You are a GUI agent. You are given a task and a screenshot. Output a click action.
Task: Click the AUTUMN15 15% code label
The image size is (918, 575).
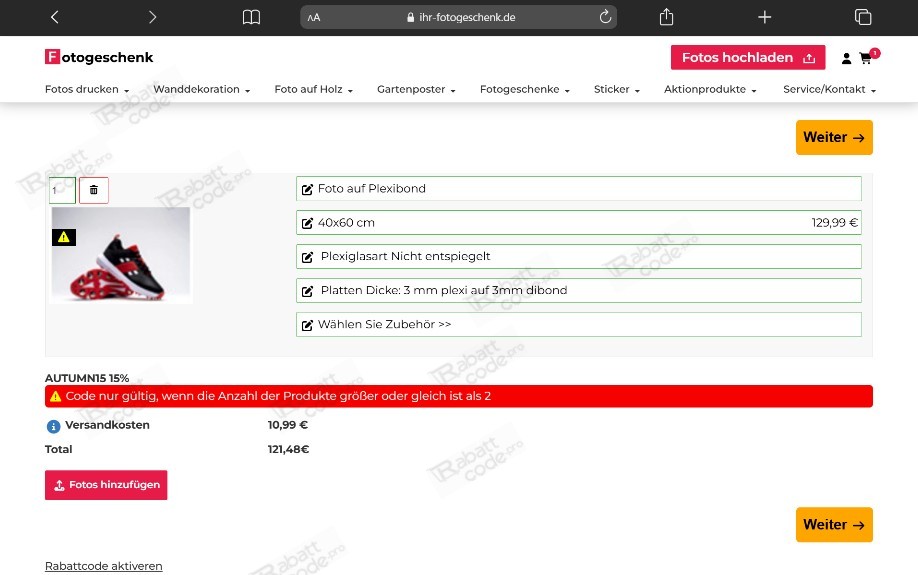point(87,378)
